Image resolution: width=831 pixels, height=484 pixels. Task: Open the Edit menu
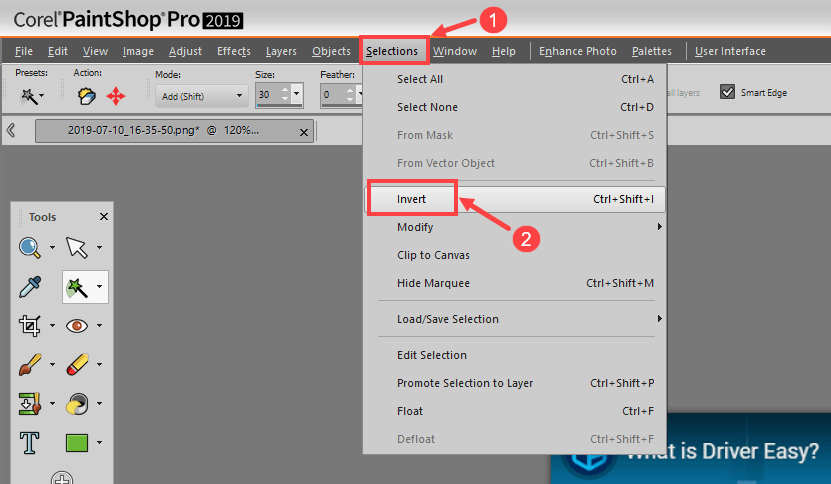pyautogui.click(x=58, y=51)
